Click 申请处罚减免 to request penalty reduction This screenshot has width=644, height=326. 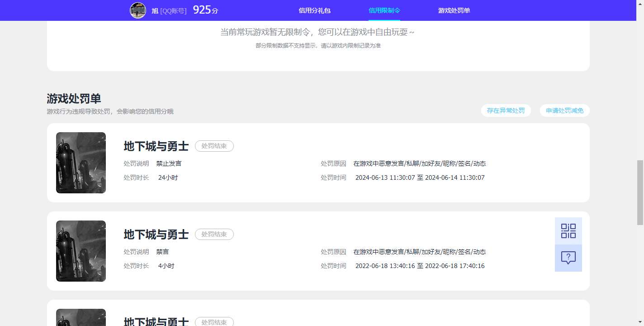tap(564, 110)
